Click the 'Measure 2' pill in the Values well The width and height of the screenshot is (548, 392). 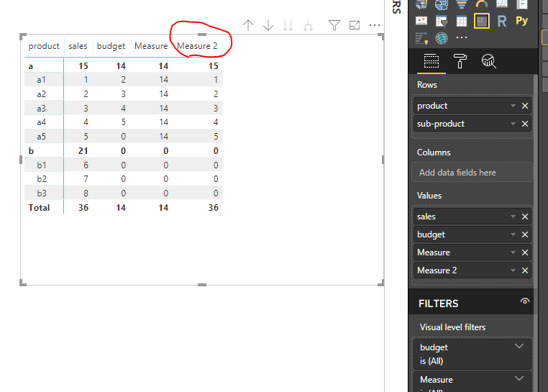(x=472, y=270)
